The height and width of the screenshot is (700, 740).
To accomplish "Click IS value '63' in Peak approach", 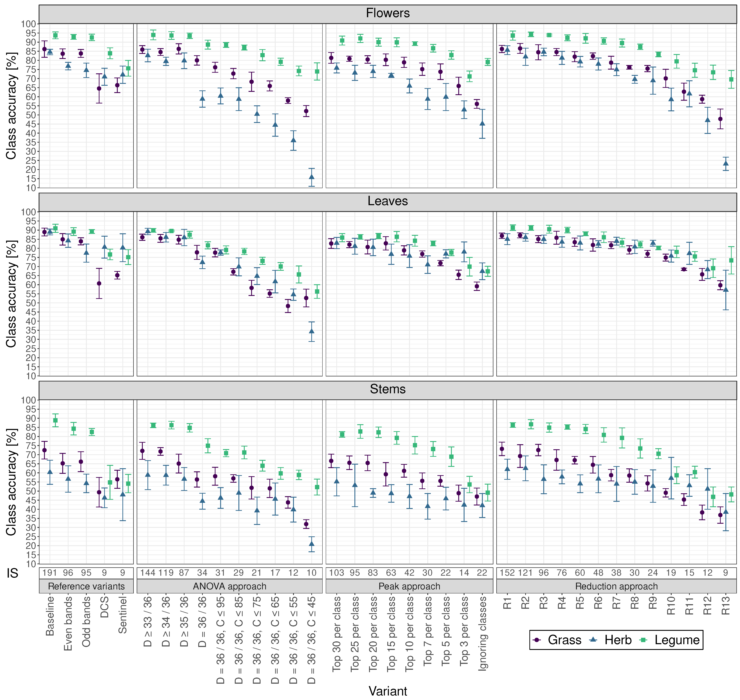I will 391,573.
